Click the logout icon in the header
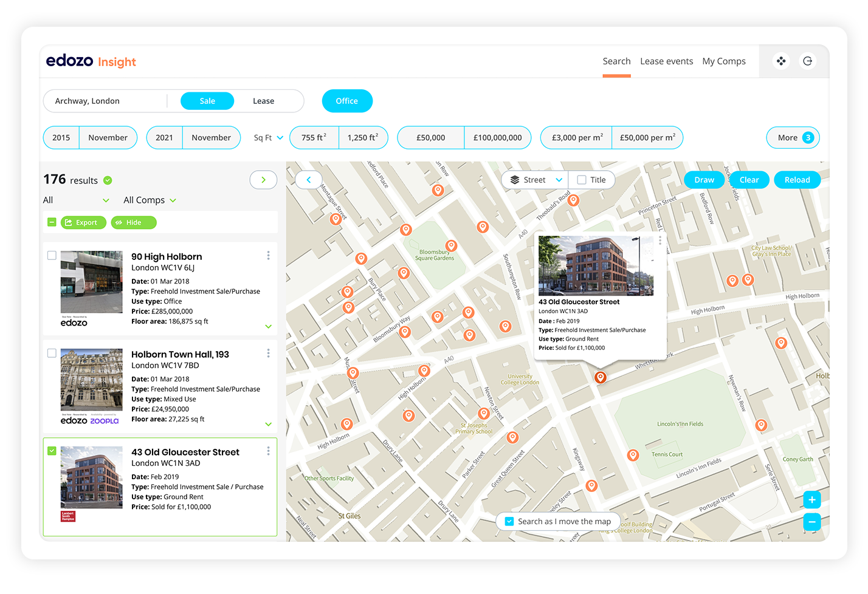 click(x=807, y=61)
